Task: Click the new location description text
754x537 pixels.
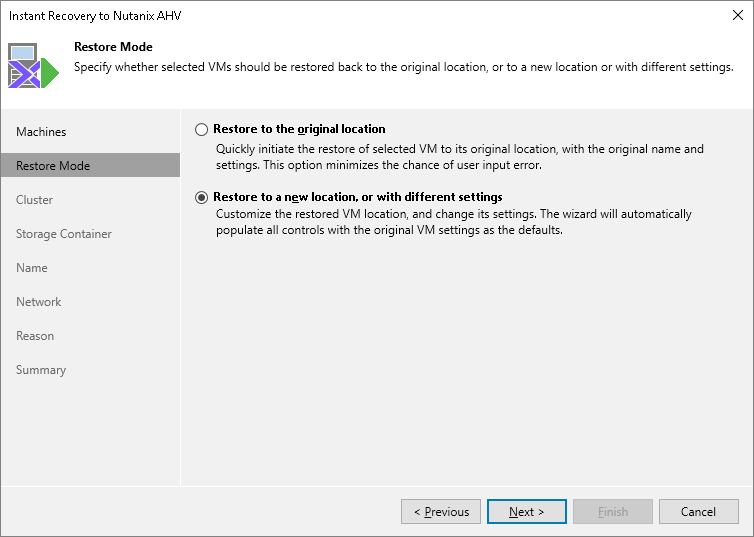Action: (x=454, y=222)
